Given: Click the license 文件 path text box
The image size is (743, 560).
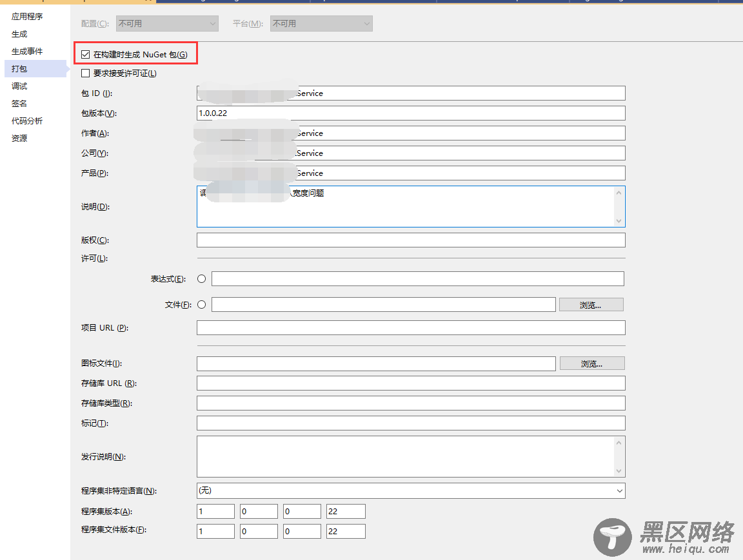Looking at the screenshot, I should 383,304.
